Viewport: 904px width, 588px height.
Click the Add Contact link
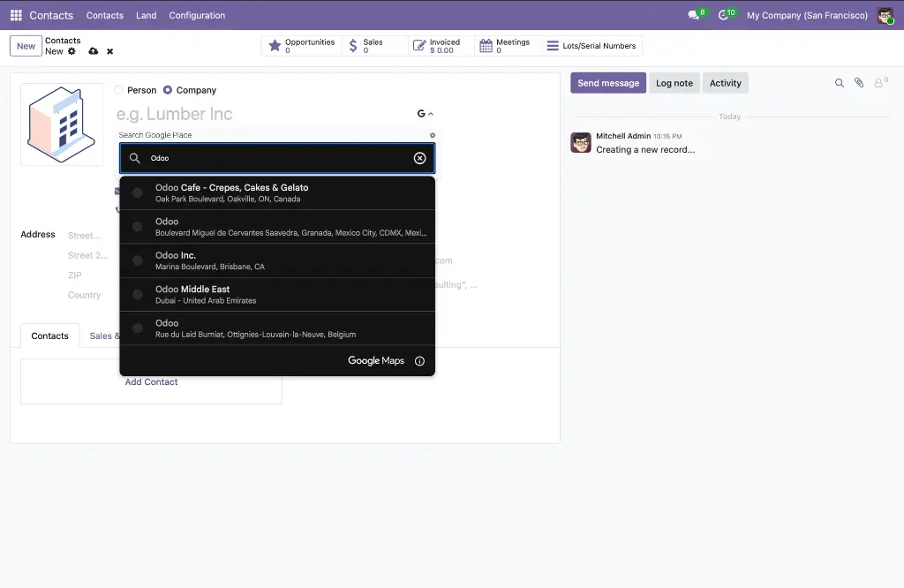coord(151,382)
